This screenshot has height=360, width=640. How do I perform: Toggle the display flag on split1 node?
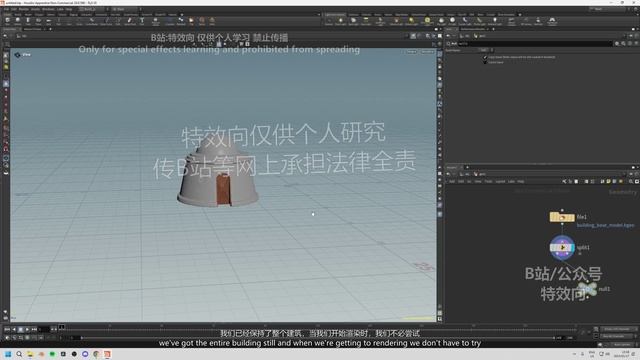click(573, 247)
